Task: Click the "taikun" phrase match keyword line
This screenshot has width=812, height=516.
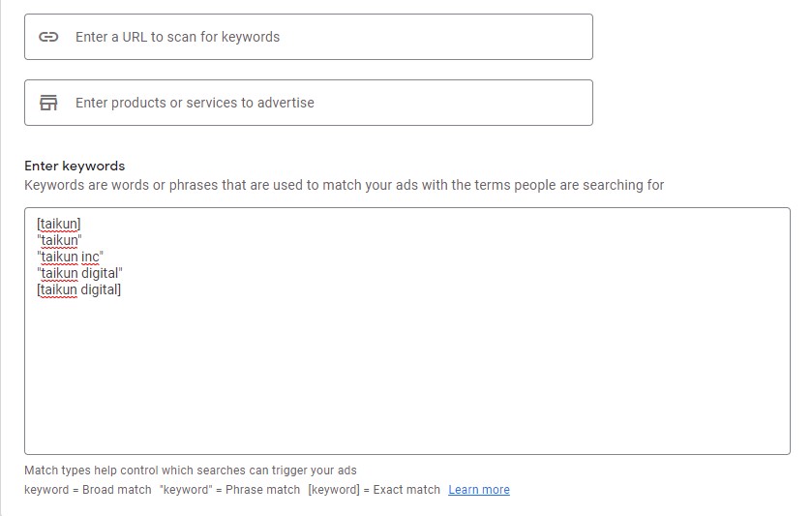Action: pos(59,240)
